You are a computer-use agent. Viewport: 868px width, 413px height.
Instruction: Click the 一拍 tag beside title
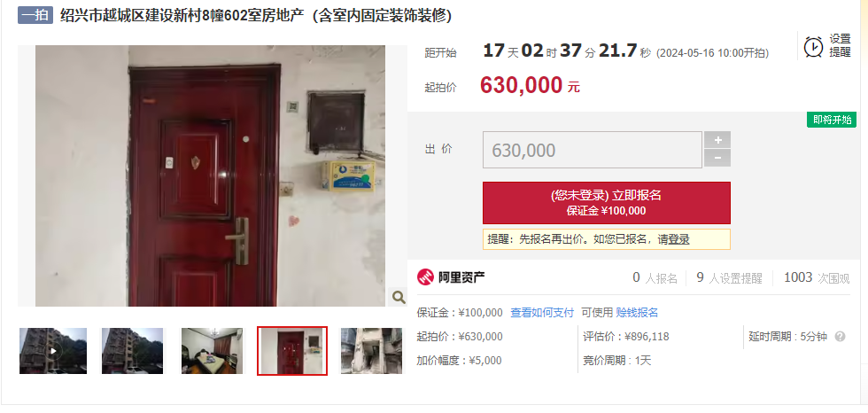[35, 15]
